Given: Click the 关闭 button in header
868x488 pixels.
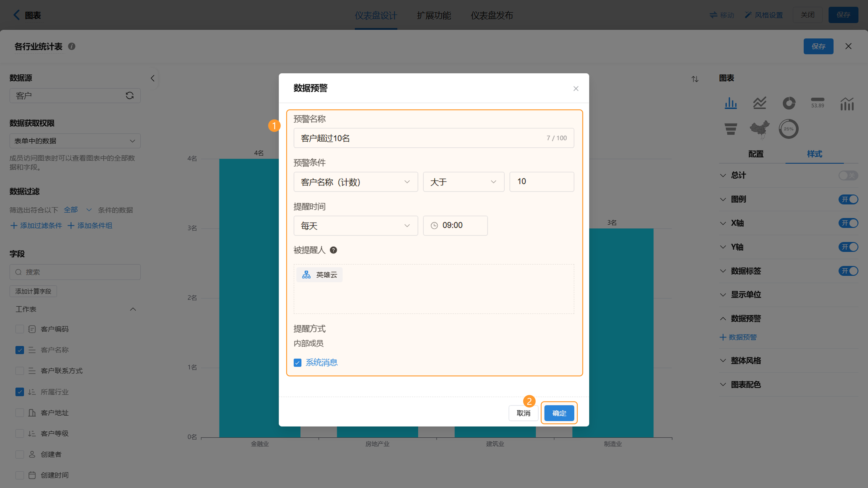Looking at the screenshot, I should point(807,15).
